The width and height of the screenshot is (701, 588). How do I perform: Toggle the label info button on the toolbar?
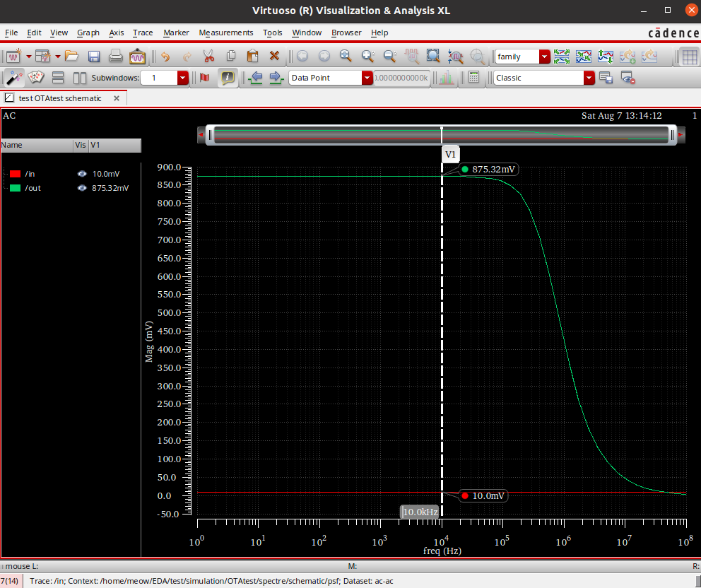tap(228, 78)
